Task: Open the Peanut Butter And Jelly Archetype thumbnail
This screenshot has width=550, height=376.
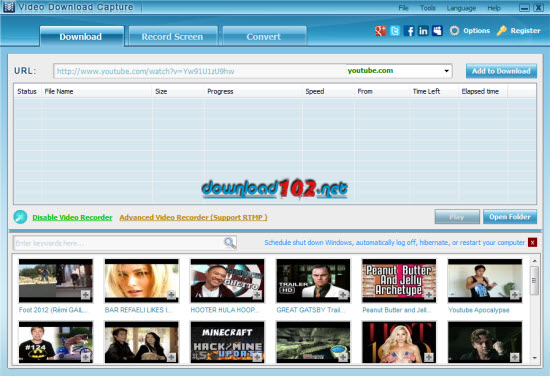Action: pos(399,281)
